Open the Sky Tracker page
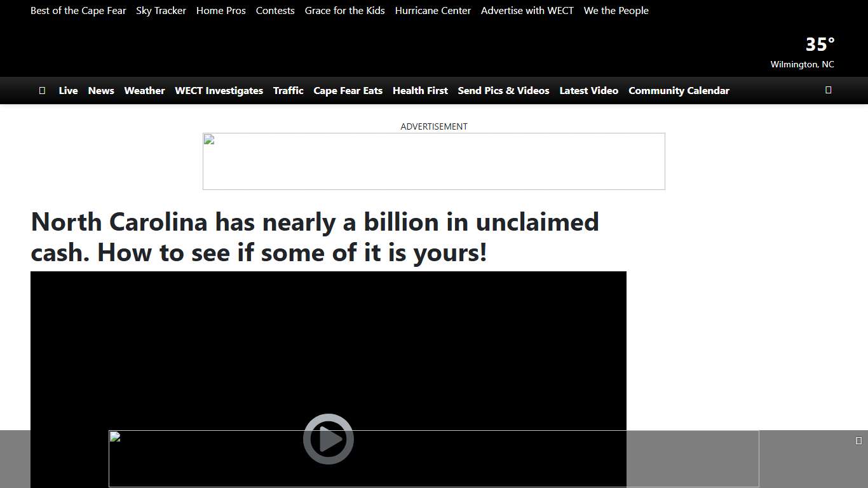This screenshot has width=868, height=488. 161,10
